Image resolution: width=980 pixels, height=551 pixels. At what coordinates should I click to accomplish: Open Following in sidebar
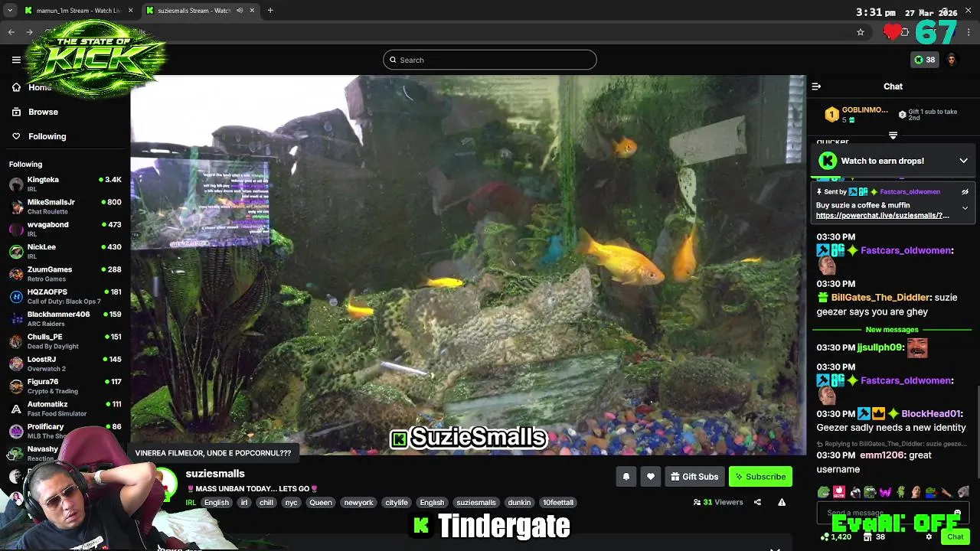point(47,136)
